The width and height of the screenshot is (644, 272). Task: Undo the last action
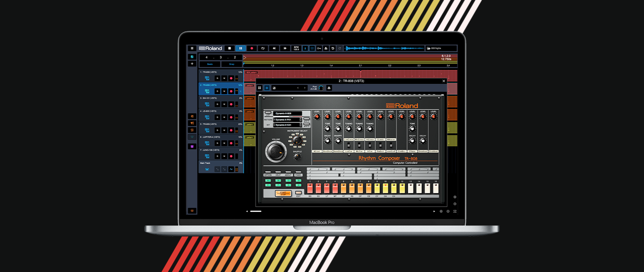pos(333,48)
